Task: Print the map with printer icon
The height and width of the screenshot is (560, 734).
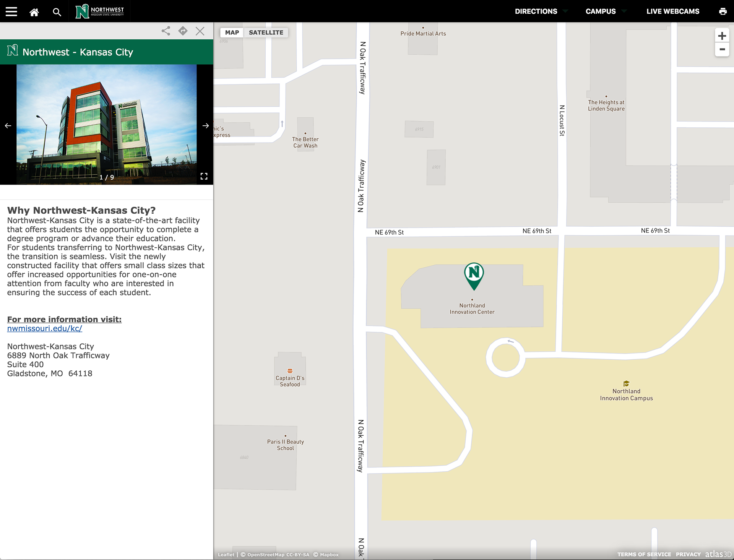Action: click(723, 11)
